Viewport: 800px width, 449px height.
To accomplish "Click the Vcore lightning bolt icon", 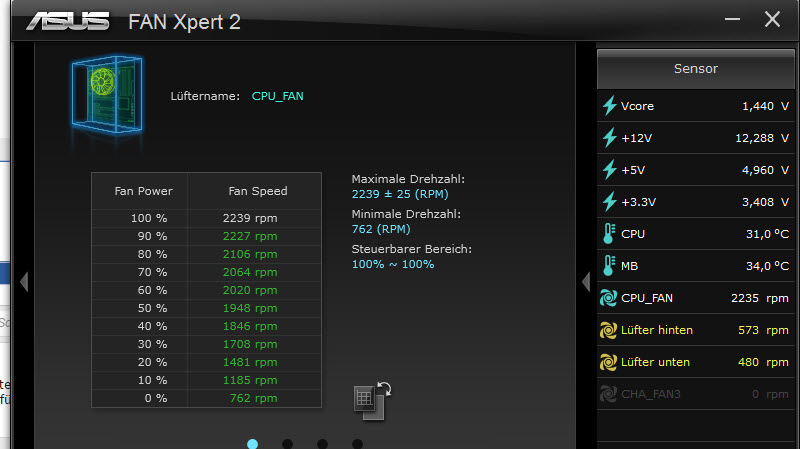I will (x=609, y=106).
